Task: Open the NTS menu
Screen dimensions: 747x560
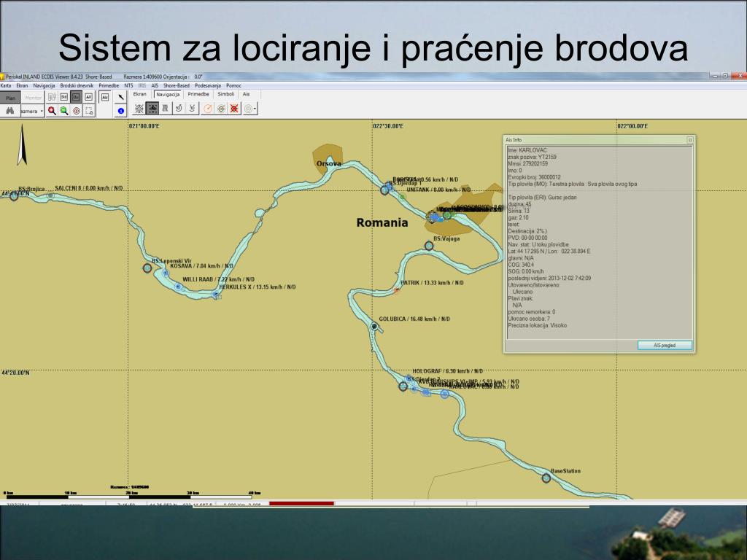Action: click(x=128, y=86)
